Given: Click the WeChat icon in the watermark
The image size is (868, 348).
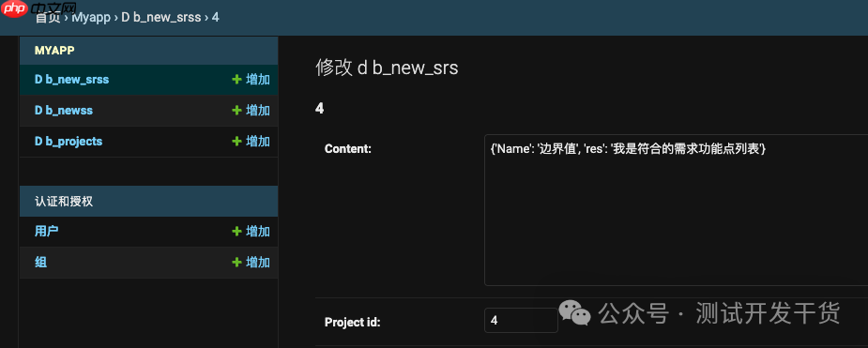Looking at the screenshot, I should pos(574,312).
